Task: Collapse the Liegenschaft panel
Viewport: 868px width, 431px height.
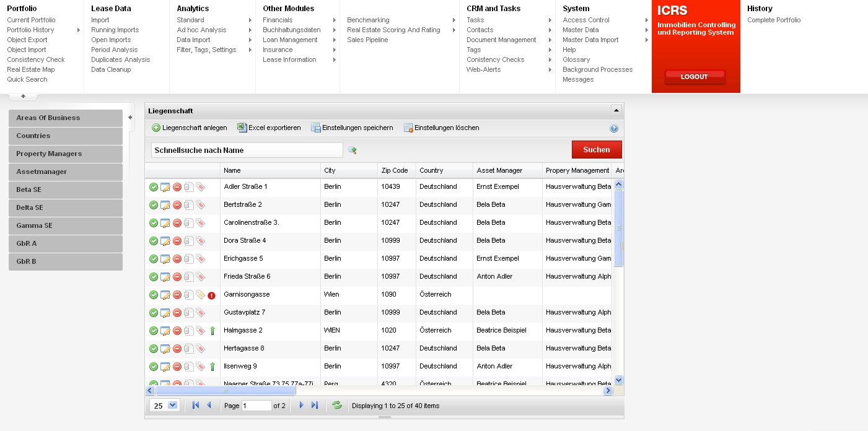Action: coord(616,110)
